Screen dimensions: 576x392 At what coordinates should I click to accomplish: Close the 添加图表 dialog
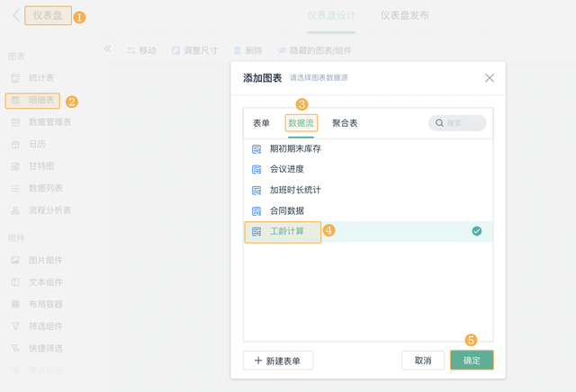point(490,78)
